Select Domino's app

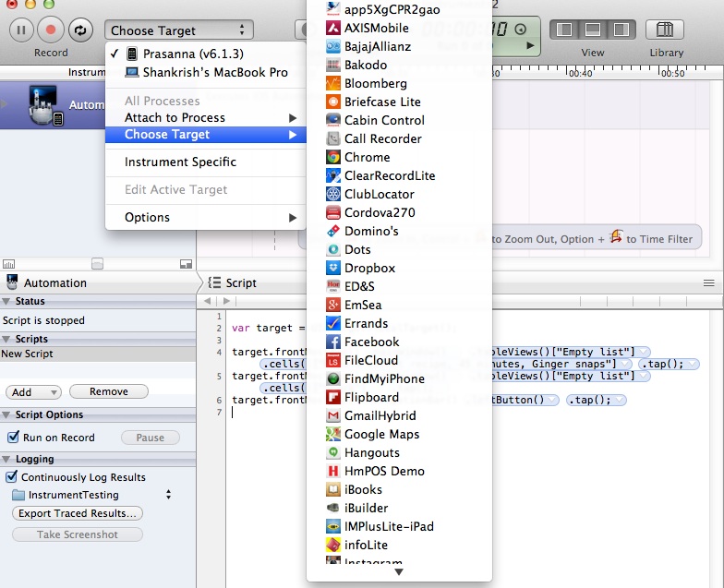coord(399,231)
